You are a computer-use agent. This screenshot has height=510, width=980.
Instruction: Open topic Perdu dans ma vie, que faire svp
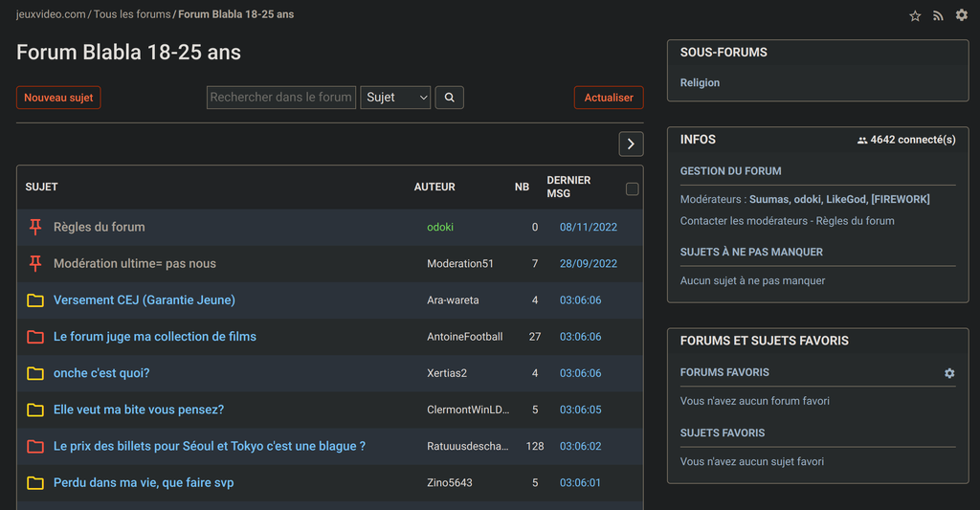(x=144, y=483)
